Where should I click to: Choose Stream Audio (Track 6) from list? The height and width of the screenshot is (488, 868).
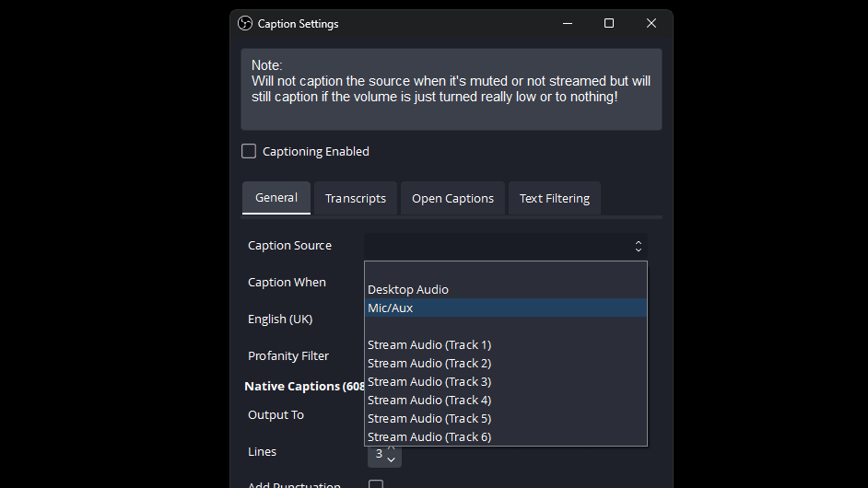coord(429,437)
